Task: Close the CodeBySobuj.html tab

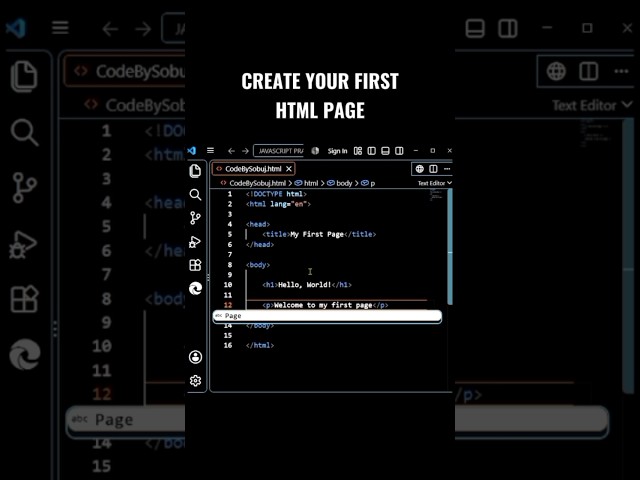Action: pos(289,169)
